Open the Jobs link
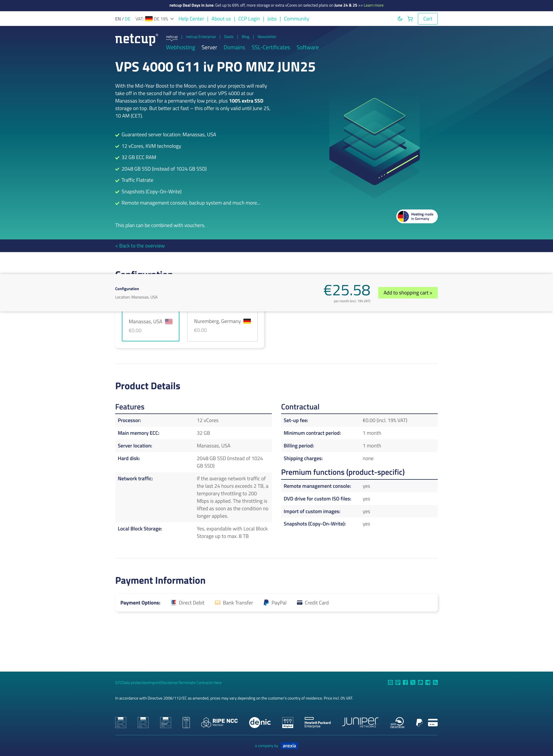Screen dimensions: 553x756 point(272,19)
